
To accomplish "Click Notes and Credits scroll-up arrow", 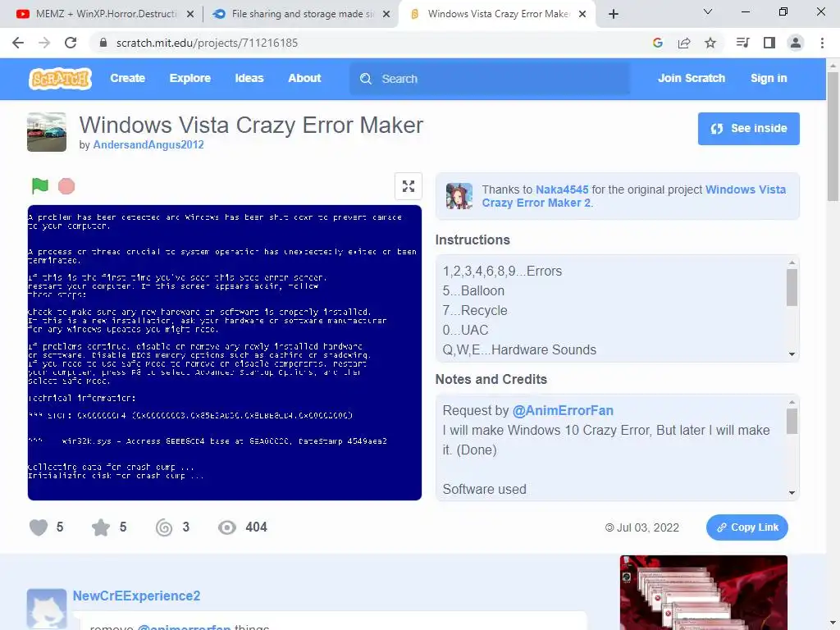I will click(792, 402).
